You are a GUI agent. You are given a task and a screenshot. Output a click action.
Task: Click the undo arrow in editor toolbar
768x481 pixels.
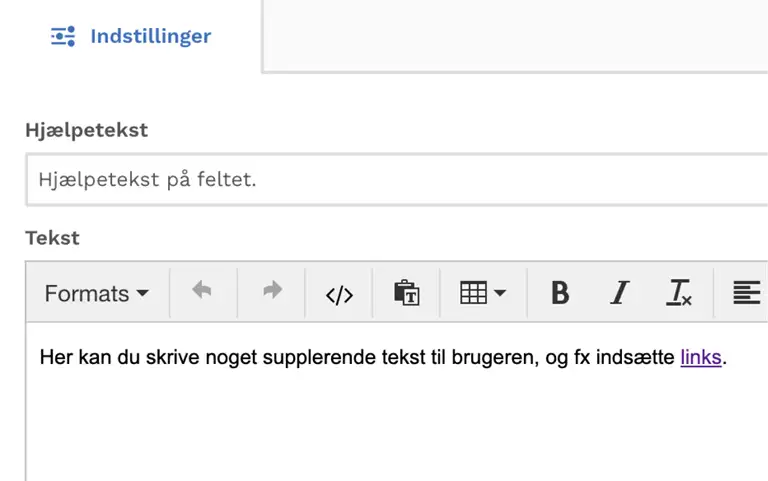203,291
